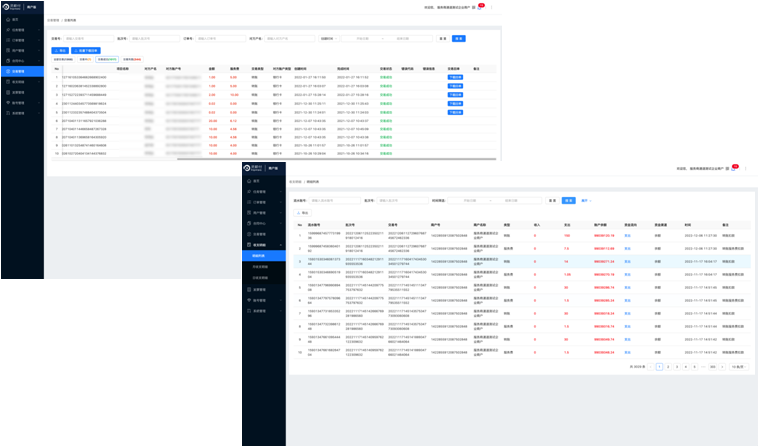The image size is (759, 447).
Task: Open the 创建时间 dropdown in the upper window
Action: click(x=329, y=39)
